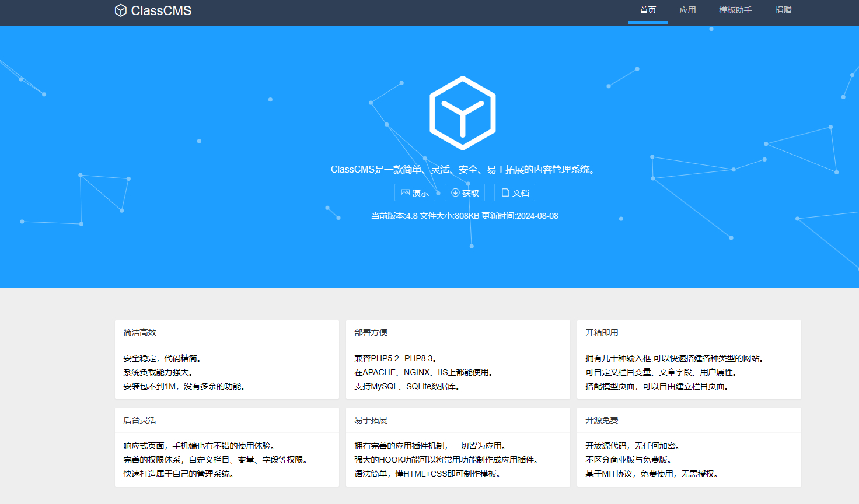Screen dimensions: 859x504
Task: Select the 简洁高效 card heading
Action: coord(140,332)
